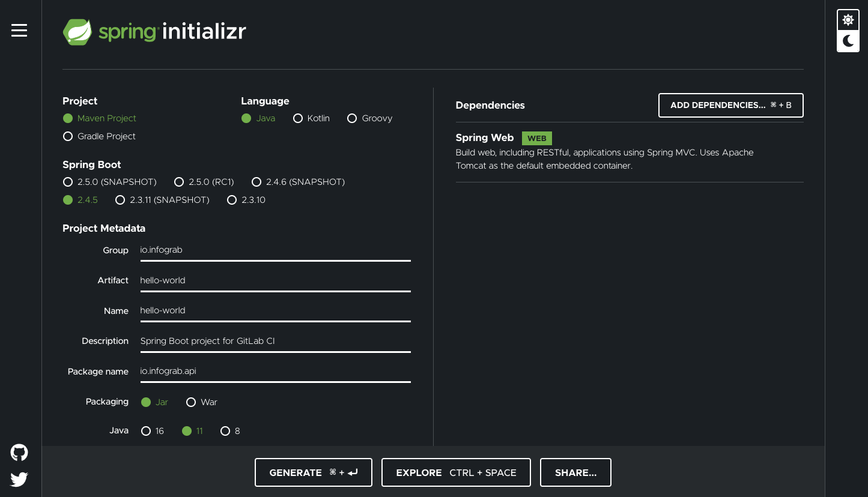Edit the Artifact field
This screenshot has height=497, width=868.
coord(275,280)
